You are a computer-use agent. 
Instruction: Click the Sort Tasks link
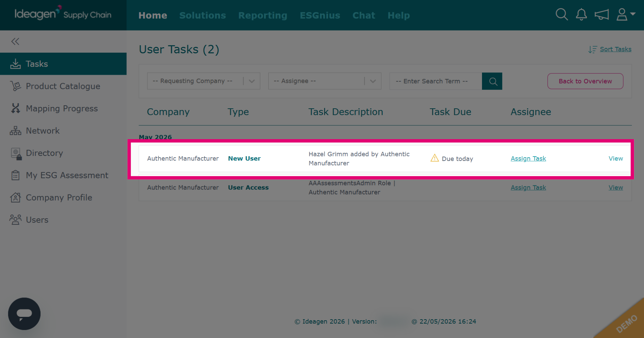615,49
